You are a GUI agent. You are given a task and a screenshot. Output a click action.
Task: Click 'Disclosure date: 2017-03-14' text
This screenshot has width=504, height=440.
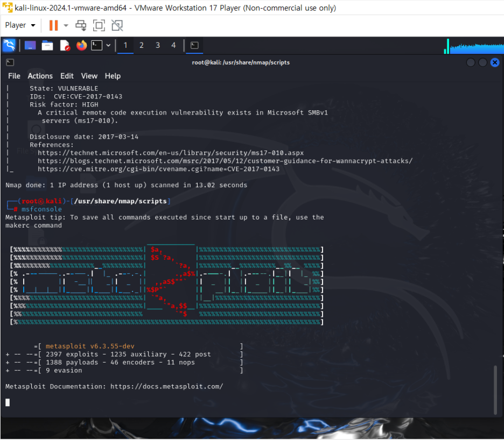(x=84, y=137)
